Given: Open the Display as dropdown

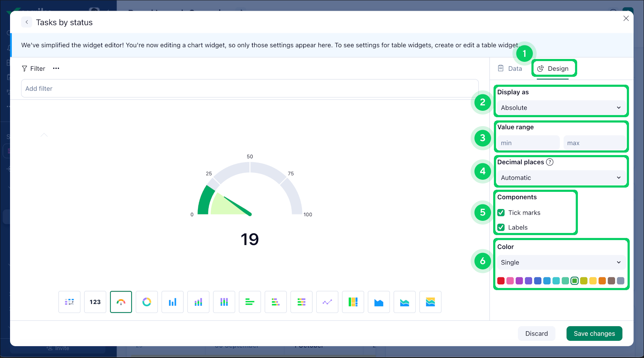Looking at the screenshot, I should pyautogui.click(x=561, y=108).
